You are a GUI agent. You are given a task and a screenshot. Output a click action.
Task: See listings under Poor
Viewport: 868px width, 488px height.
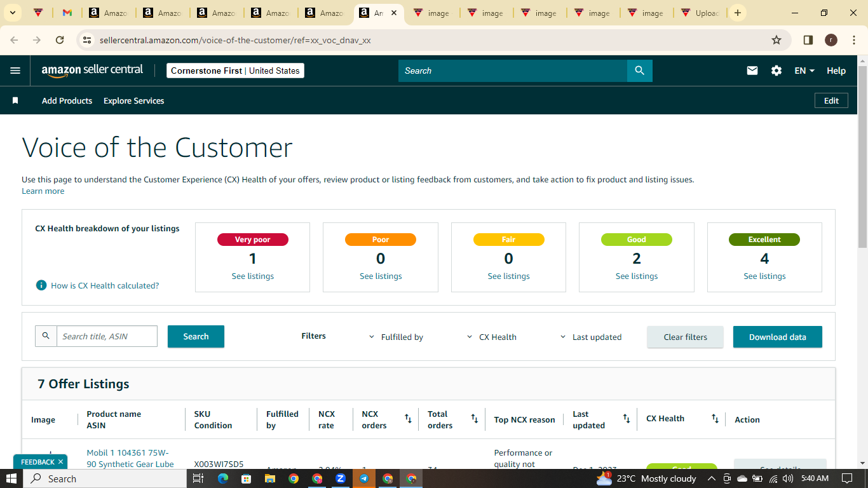(x=381, y=276)
